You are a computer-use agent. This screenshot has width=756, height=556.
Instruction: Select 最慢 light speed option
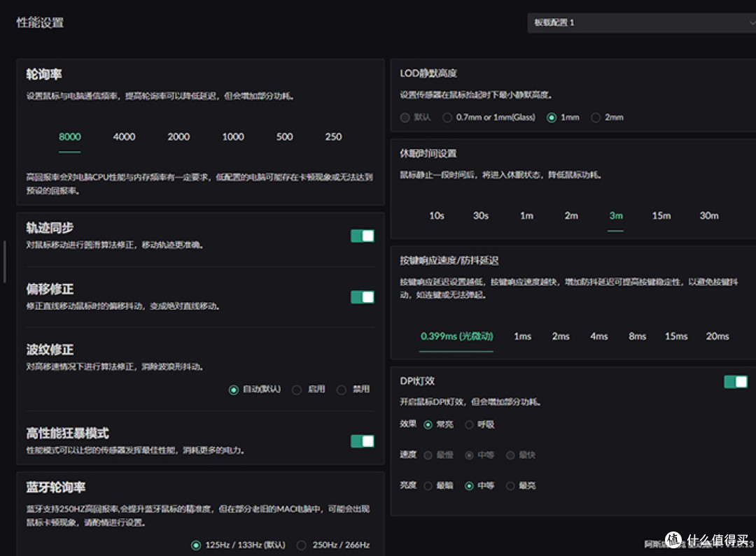pos(428,455)
